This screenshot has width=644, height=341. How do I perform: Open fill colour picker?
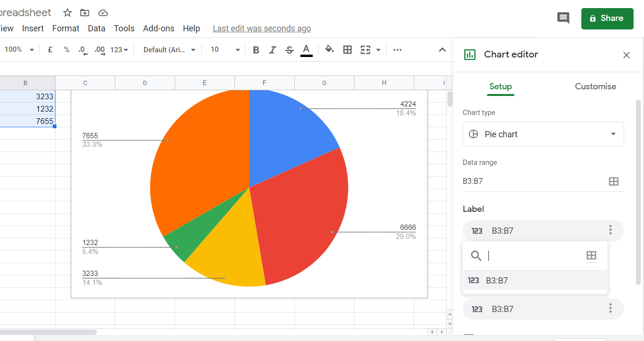[x=329, y=49]
